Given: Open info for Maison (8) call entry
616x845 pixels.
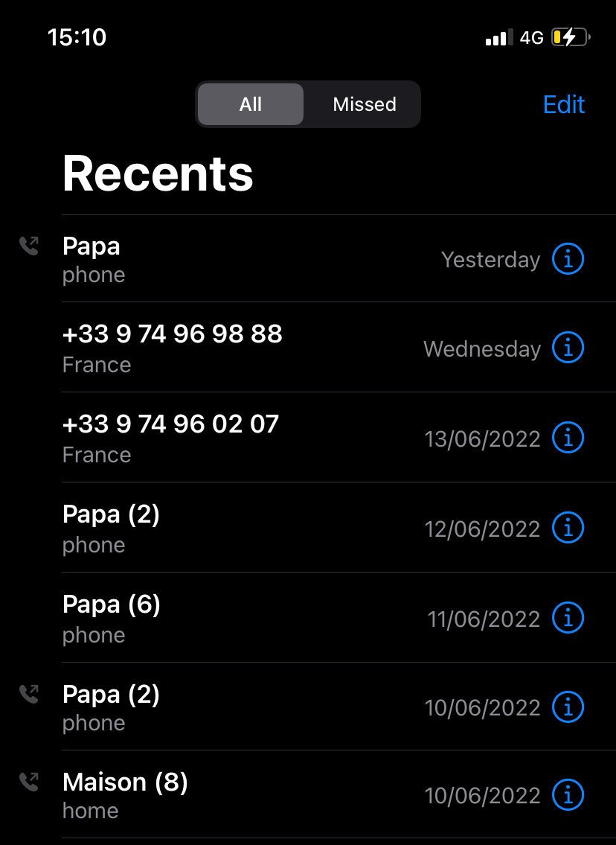Looking at the screenshot, I should [568, 794].
